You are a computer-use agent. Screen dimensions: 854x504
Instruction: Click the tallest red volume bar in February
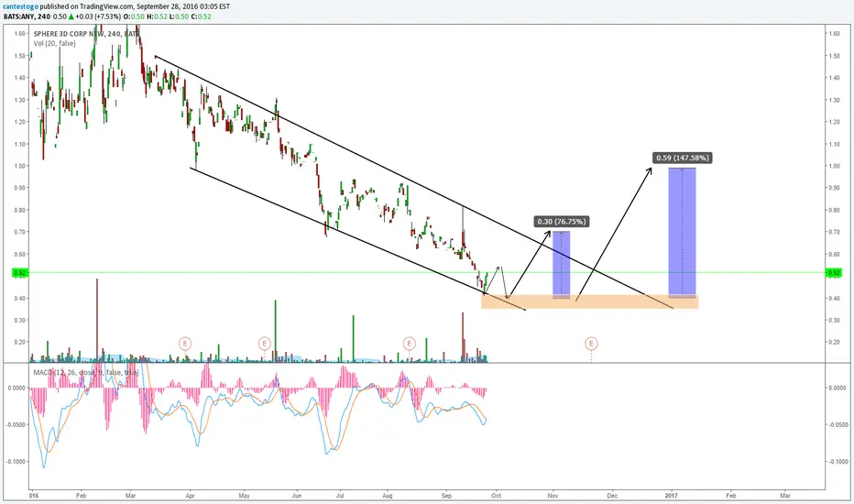tap(97, 321)
